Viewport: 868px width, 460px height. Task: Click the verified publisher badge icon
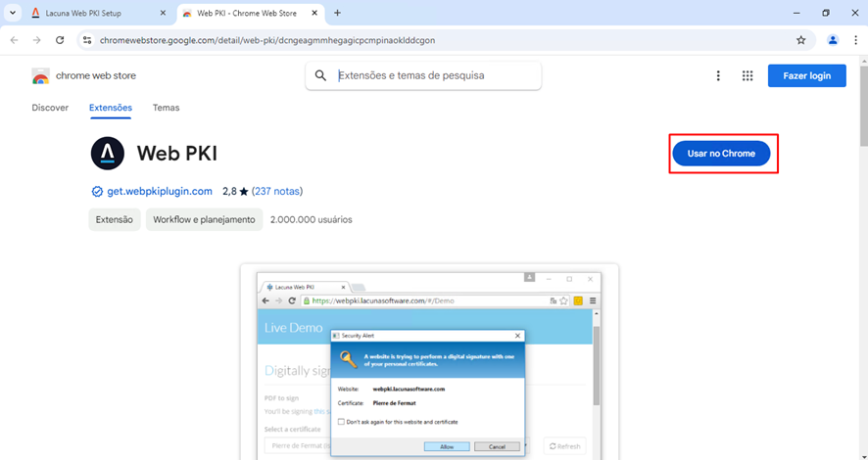tap(97, 191)
